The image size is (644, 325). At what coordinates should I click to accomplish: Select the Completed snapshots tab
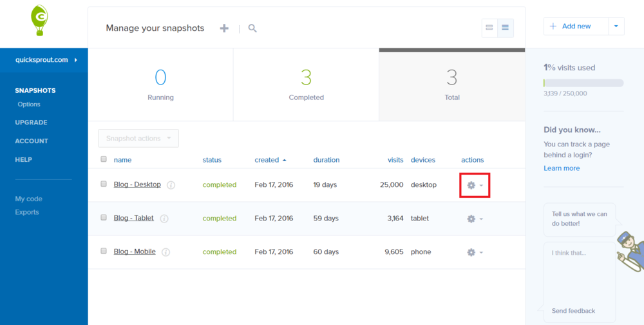(x=306, y=84)
